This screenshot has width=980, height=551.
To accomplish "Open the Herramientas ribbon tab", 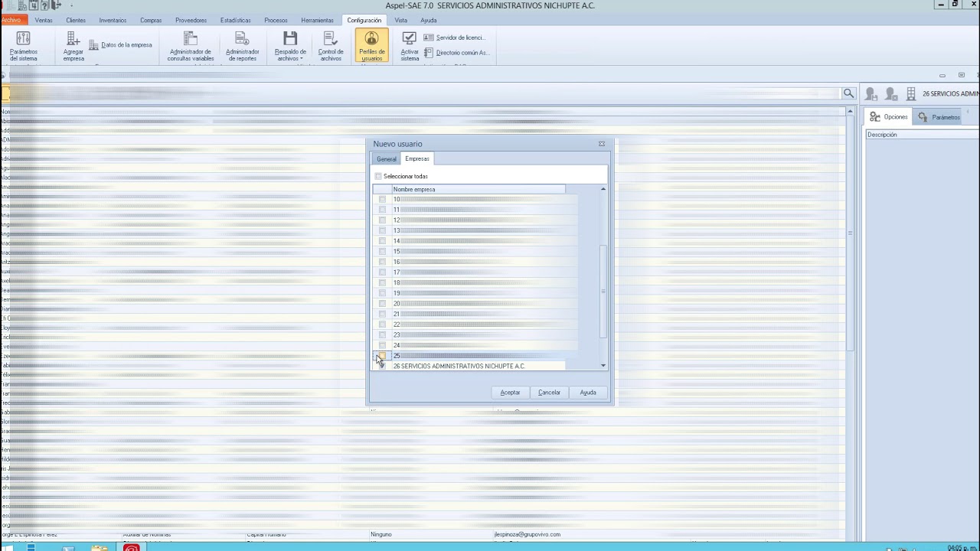I will click(x=317, y=21).
